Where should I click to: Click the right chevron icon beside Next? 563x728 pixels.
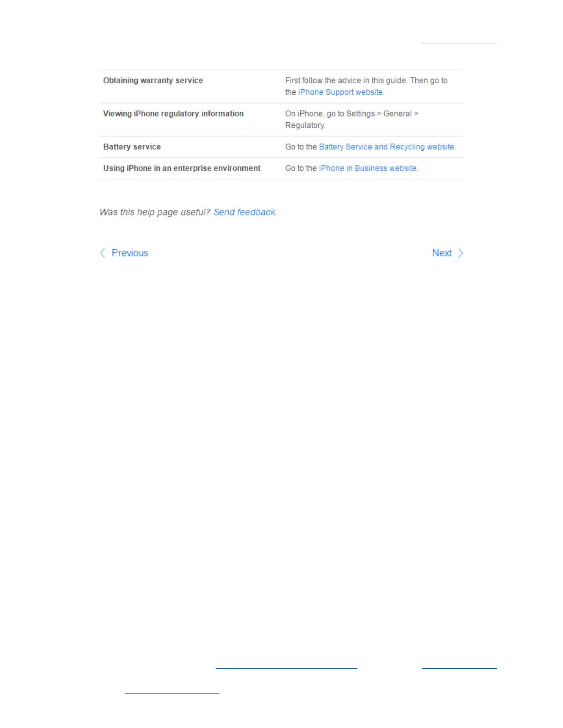click(x=460, y=253)
